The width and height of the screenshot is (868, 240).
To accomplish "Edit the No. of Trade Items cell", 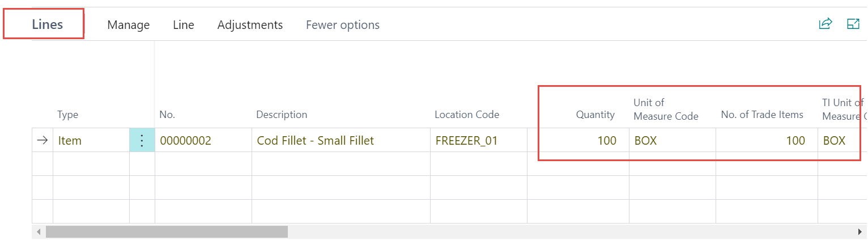I will click(765, 141).
